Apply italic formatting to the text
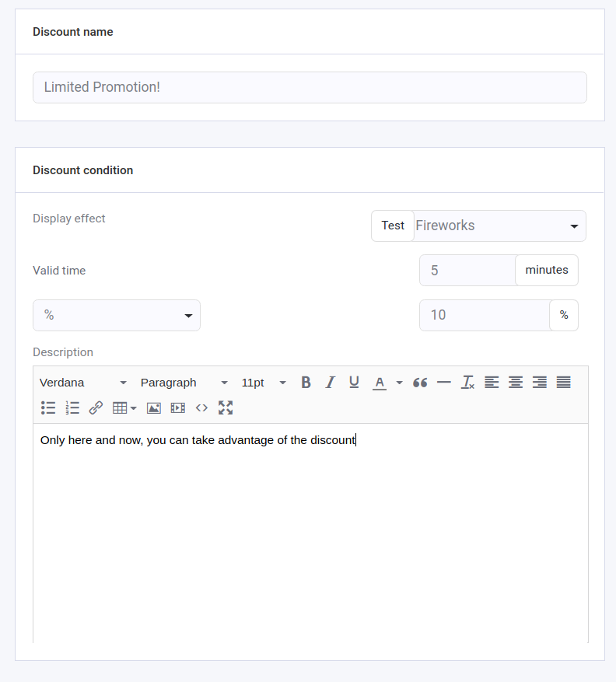616x682 pixels. (x=330, y=383)
